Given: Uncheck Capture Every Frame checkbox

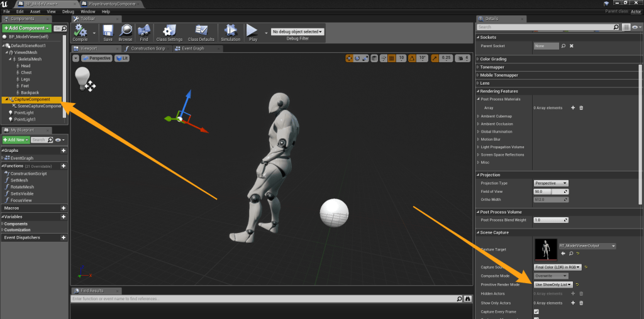Looking at the screenshot, I should click(x=536, y=311).
